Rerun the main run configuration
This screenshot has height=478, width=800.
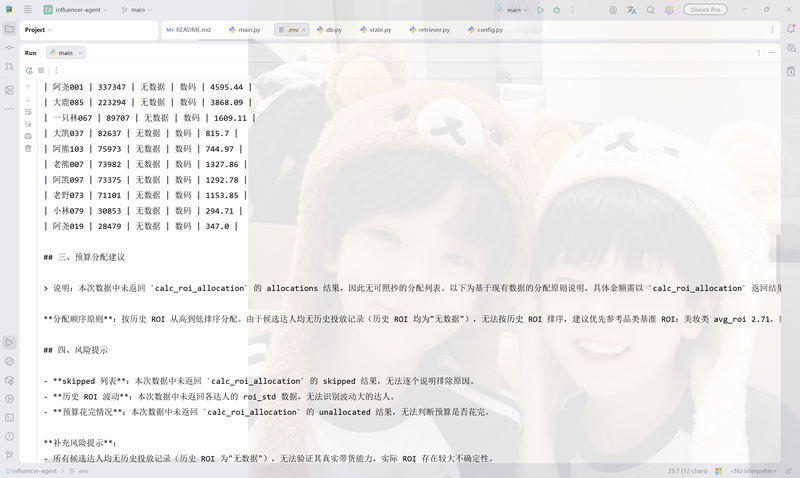pos(29,70)
